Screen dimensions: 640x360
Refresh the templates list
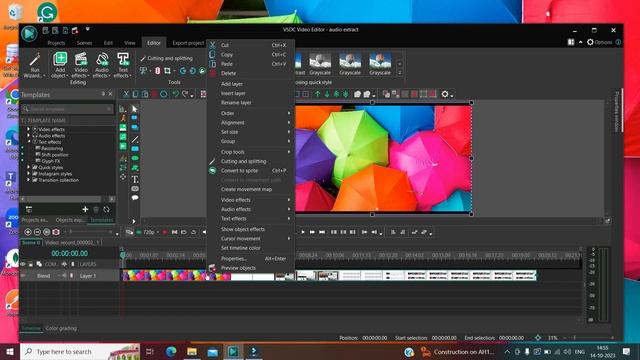click(x=107, y=209)
